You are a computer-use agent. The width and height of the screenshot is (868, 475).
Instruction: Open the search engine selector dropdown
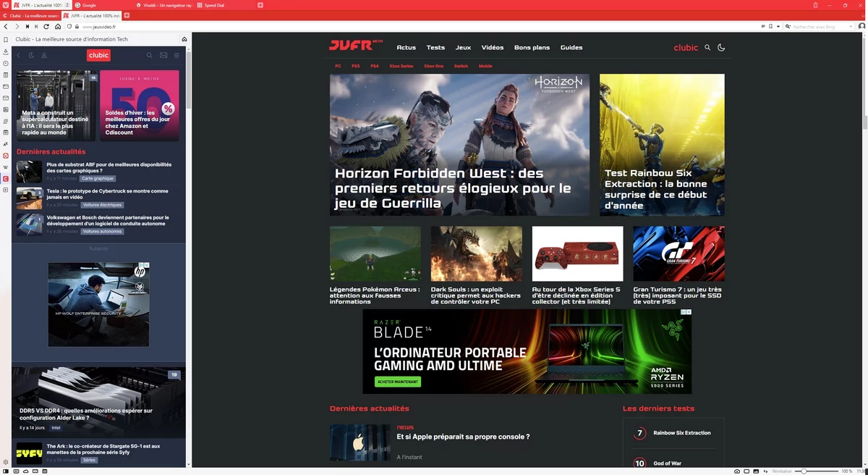pyautogui.click(x=788, y=27)
